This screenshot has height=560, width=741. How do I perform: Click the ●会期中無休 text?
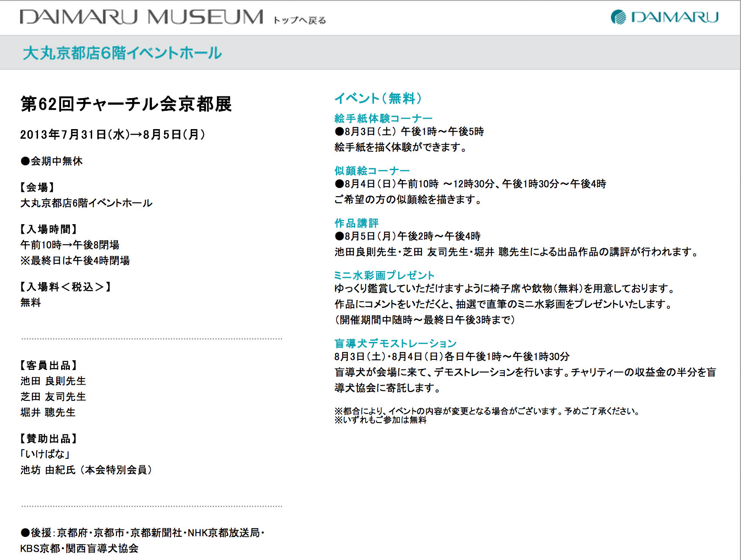pos(51,161)
